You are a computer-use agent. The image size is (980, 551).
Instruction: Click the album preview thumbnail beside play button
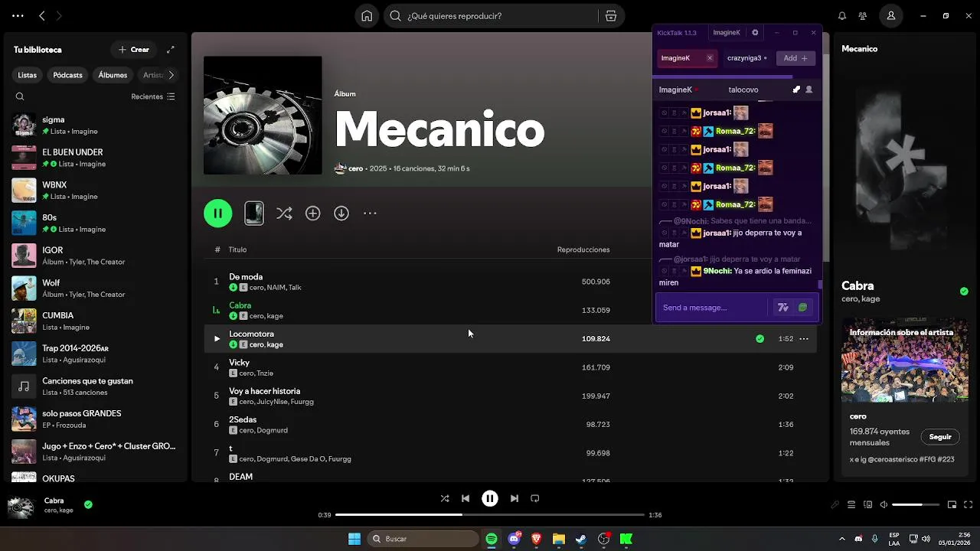[x=254, y=214]
